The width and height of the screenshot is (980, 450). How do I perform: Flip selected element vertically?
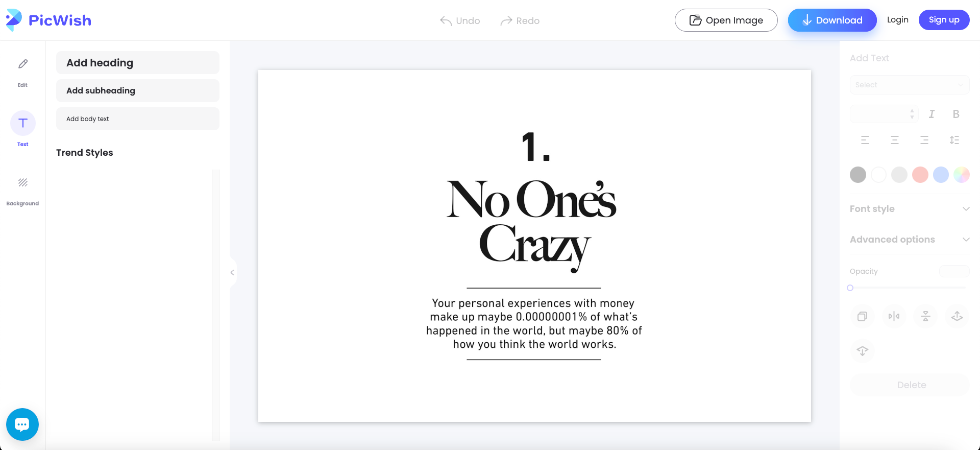tap(925, 316)
